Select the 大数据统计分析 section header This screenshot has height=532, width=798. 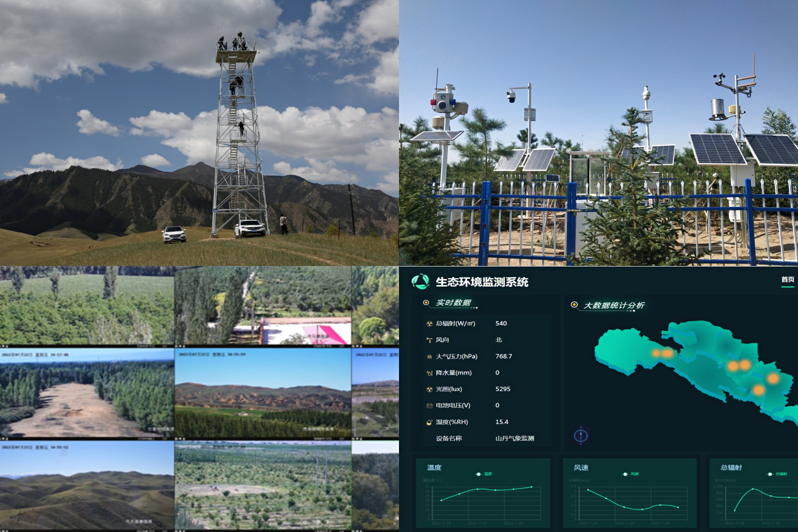[x=613, y=305]
